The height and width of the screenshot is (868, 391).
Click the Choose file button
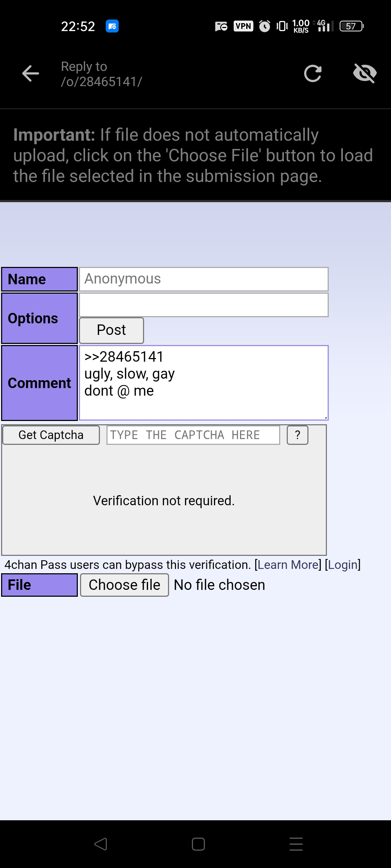[125, 585]
